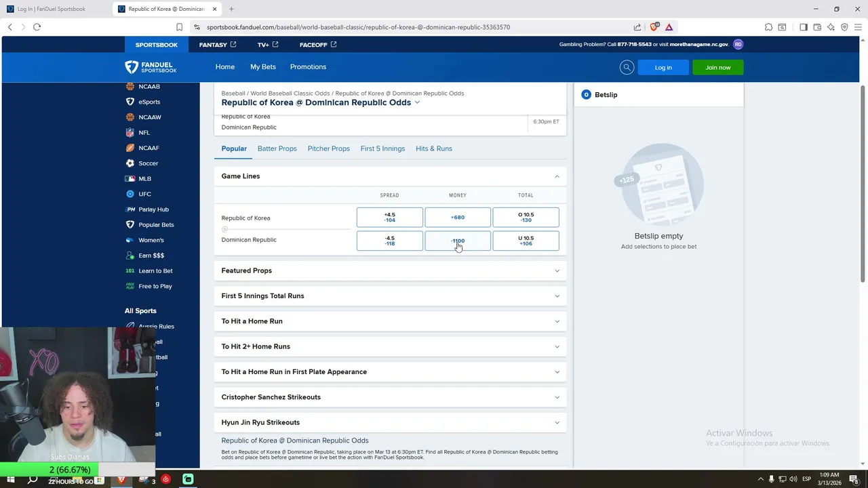This screenshot has width=868, height=488.
Task: Click the share page icon in address bar
Action: 637,27
